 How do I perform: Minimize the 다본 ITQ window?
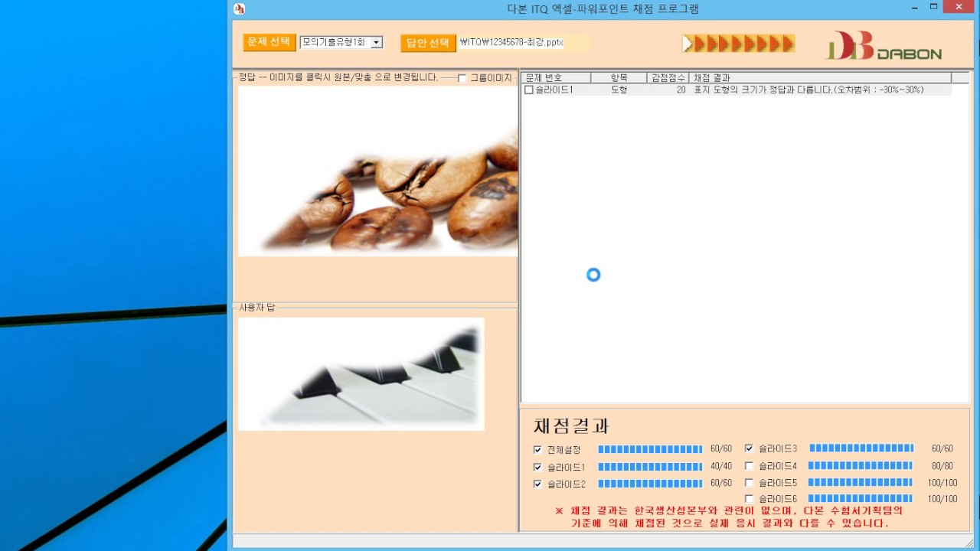(x=915, y=8)
